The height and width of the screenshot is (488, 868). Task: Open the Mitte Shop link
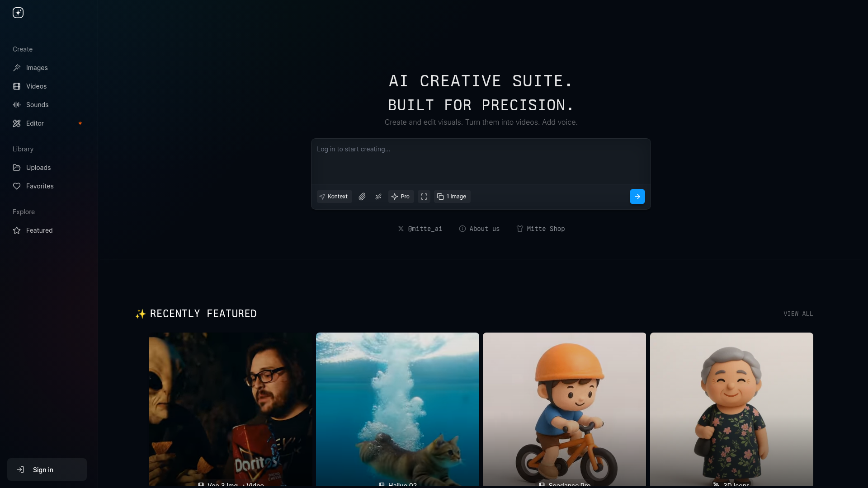(541, 229)
